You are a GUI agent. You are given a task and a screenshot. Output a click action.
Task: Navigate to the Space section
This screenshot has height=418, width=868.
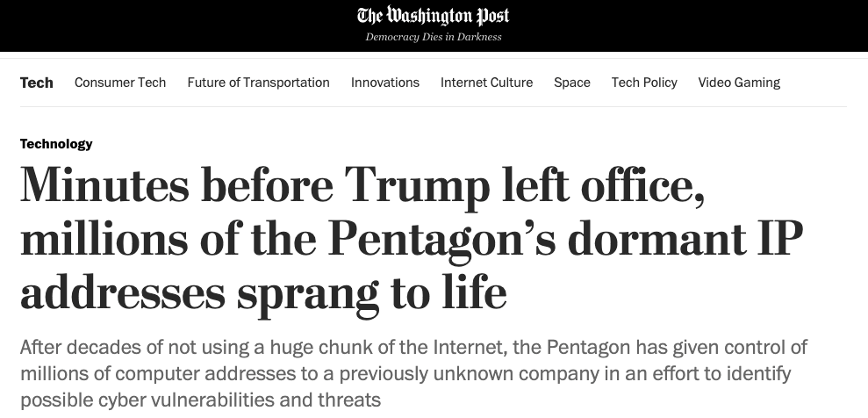click(572, 83)
